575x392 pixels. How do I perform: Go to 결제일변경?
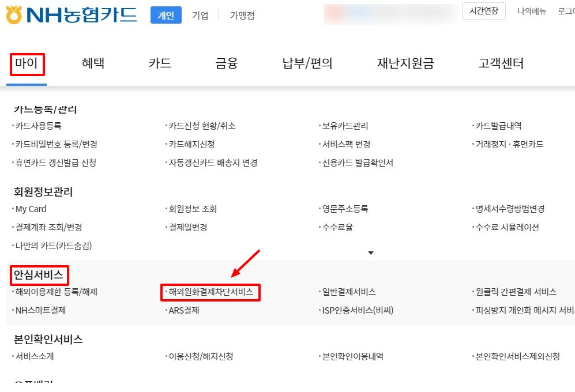[188, 227]
